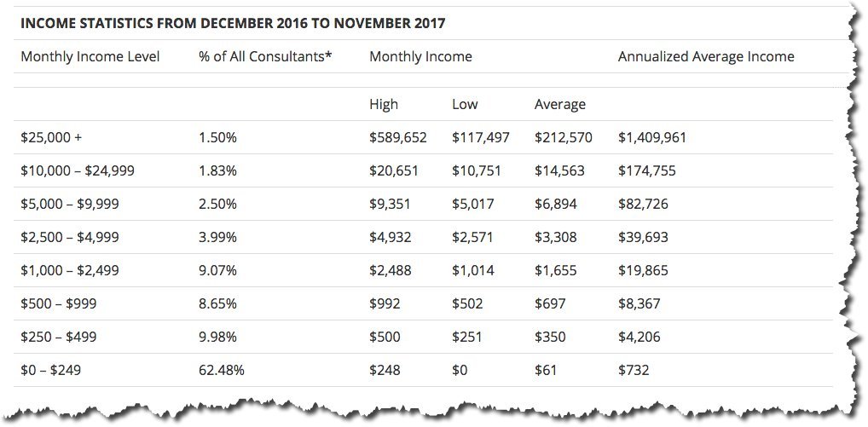Click the % of All Consultants* header

[x=265, y=56]
